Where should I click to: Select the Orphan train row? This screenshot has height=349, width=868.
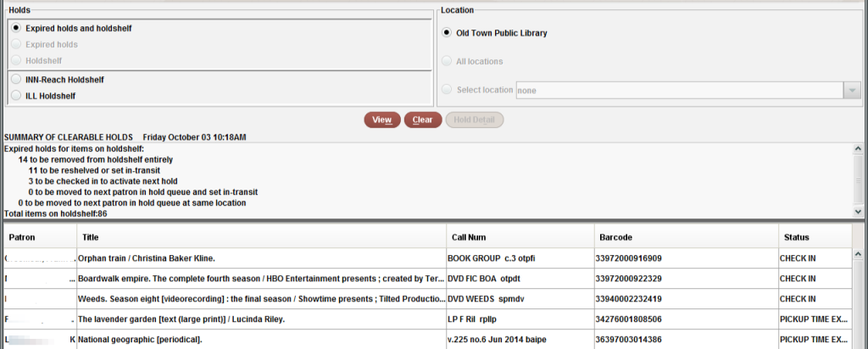coord(259,258)
